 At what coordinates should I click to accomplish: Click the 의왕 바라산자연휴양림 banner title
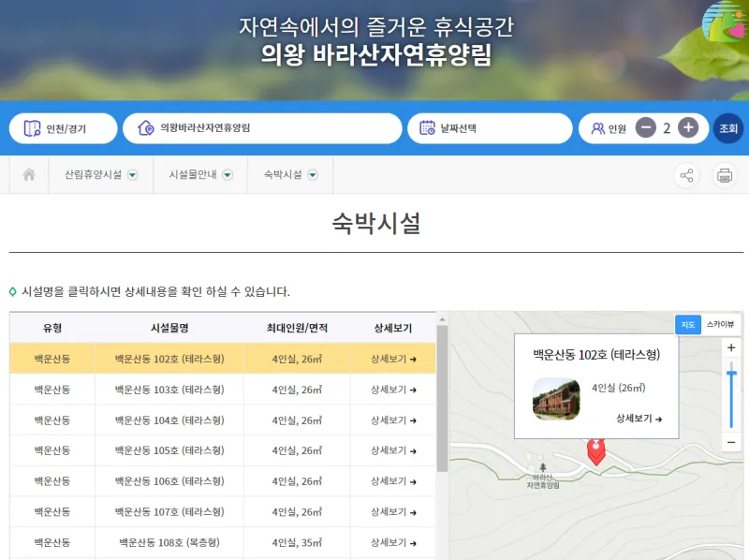(376, 55)
